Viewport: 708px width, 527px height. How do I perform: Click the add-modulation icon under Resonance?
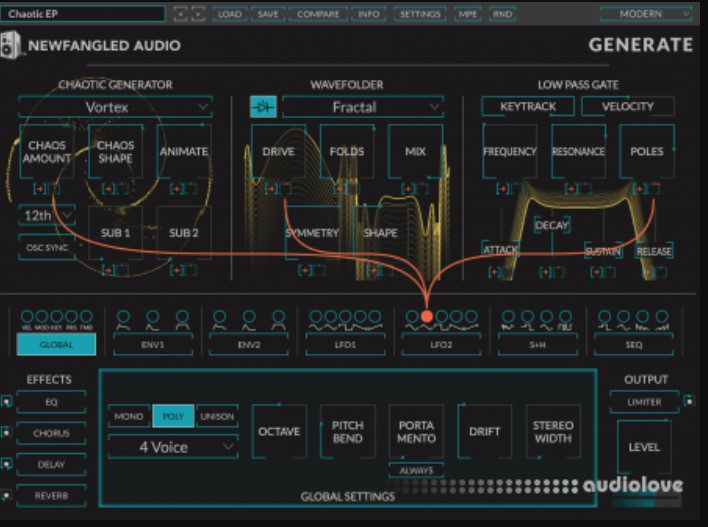tap(571, 189)
